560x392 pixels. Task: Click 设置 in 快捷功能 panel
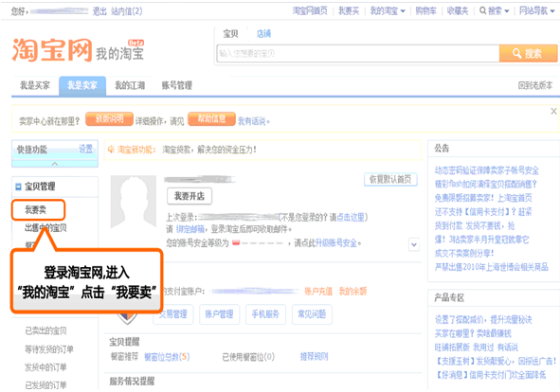pos(85,149)
